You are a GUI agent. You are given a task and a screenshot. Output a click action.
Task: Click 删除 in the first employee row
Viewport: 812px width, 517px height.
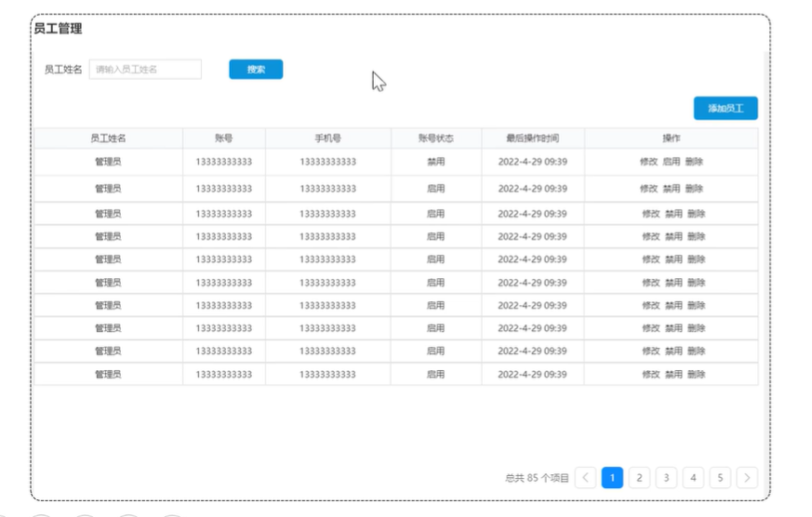click(x=695, y=162)
